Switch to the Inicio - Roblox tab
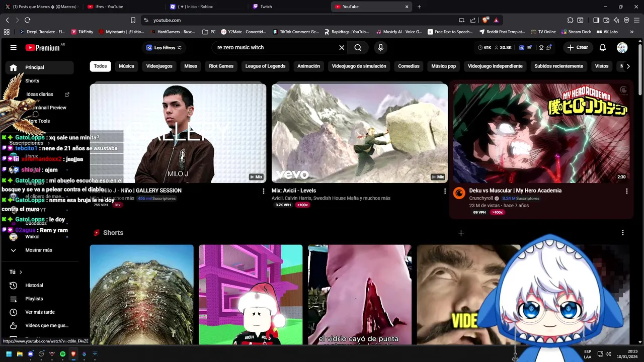 pos(206,7)
